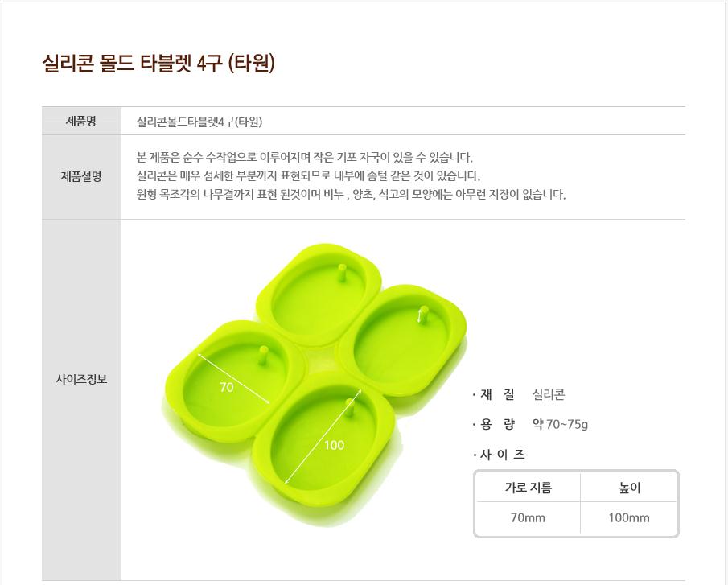Image resolution: width=728 pixels, height=585 pixels.
Task: Click the 가로 지름 column header
Action: coord(529,488)
